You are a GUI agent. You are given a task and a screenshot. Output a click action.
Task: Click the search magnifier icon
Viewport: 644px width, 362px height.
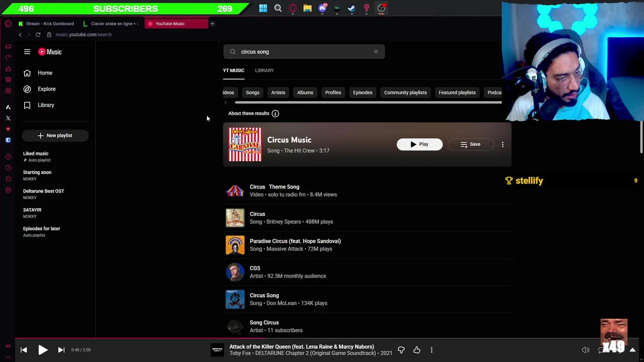(232, 52)
